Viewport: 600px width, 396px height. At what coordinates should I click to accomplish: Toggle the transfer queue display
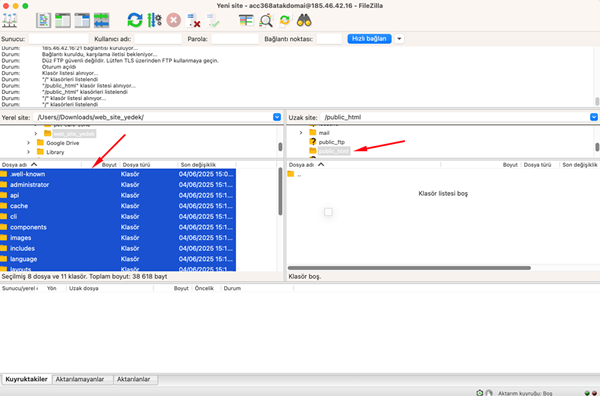click(x=101, y=20)
